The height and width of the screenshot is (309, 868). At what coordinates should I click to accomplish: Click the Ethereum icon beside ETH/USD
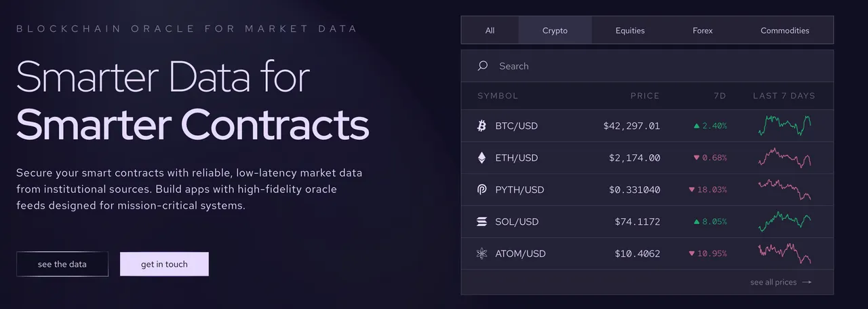pyautogui.click(x=482, y=158)
